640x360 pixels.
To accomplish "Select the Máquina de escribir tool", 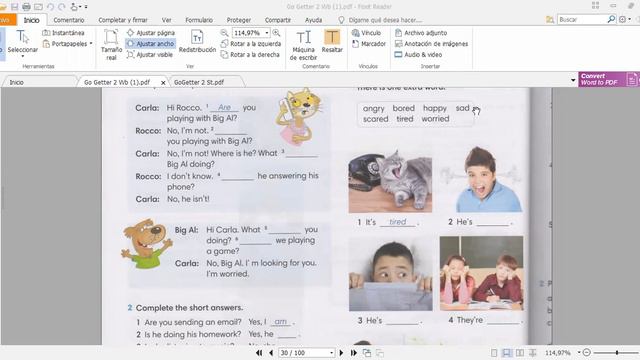I will (x=303, y=45).
